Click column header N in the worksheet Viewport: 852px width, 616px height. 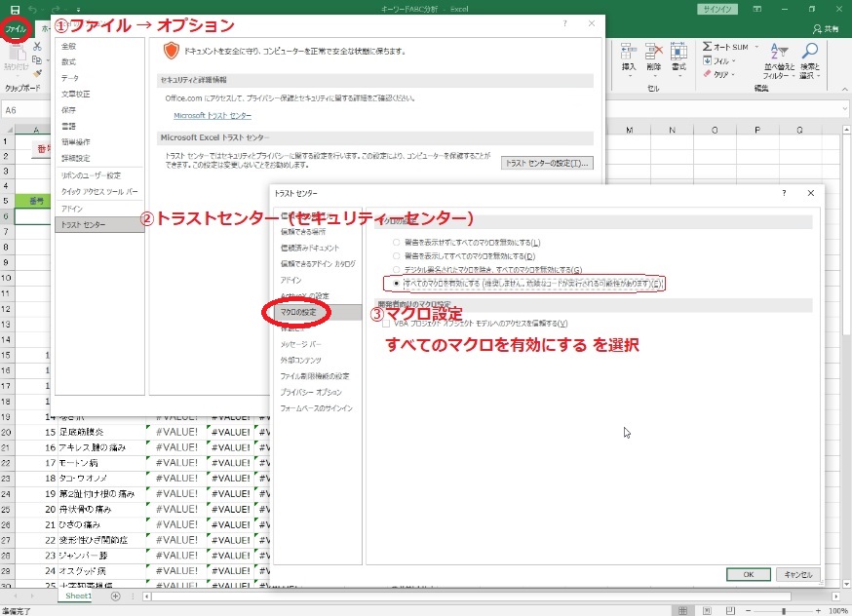coord(672,130)
